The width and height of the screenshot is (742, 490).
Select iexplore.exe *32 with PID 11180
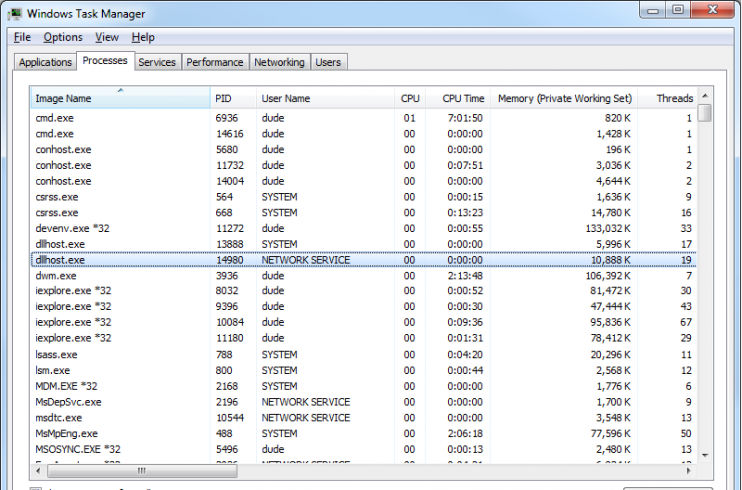(363, 338)
